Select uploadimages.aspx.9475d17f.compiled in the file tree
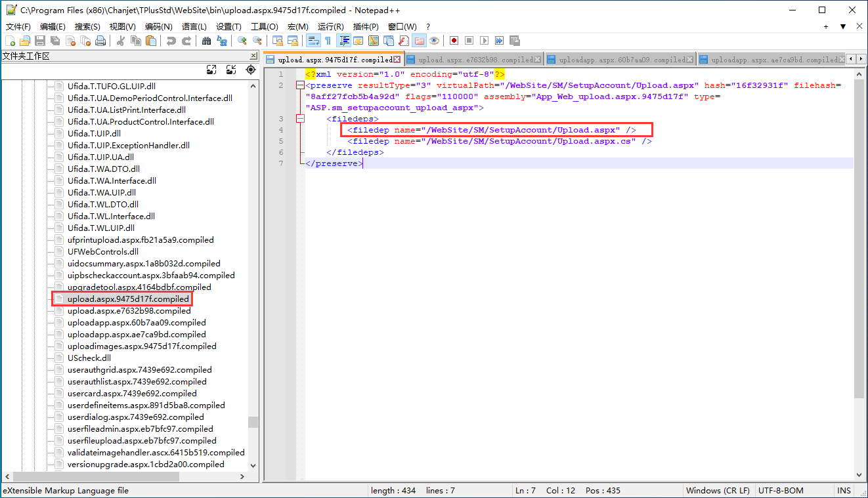868x498 pixels. pos(142,346)
